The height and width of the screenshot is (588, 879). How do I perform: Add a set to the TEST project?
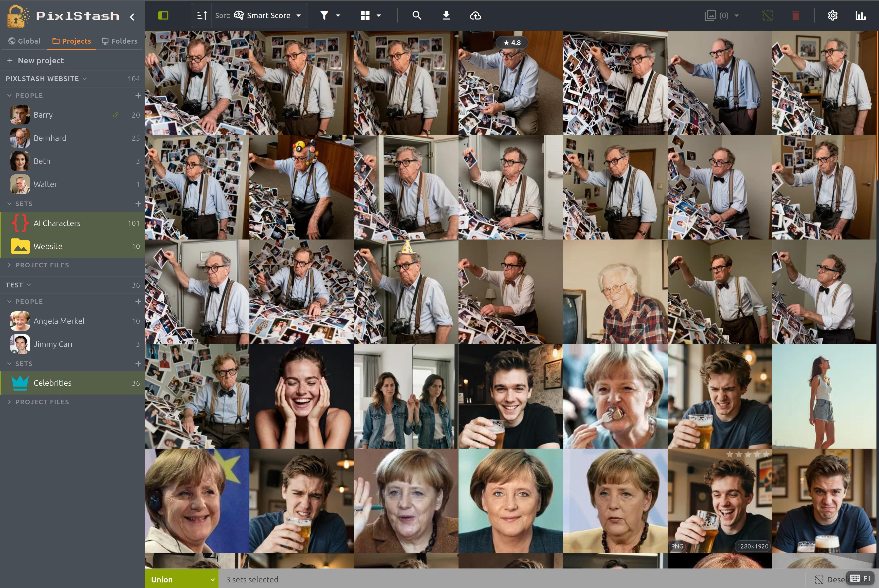(x=138, y=364)
